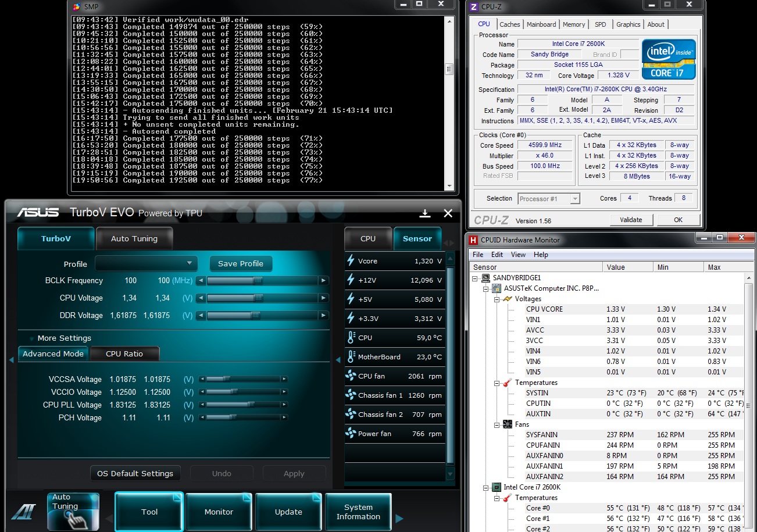This screenshot has height=532, width=757.
Task: Switch to the Auto Tuning tab
Action: (x=134, y=238)
